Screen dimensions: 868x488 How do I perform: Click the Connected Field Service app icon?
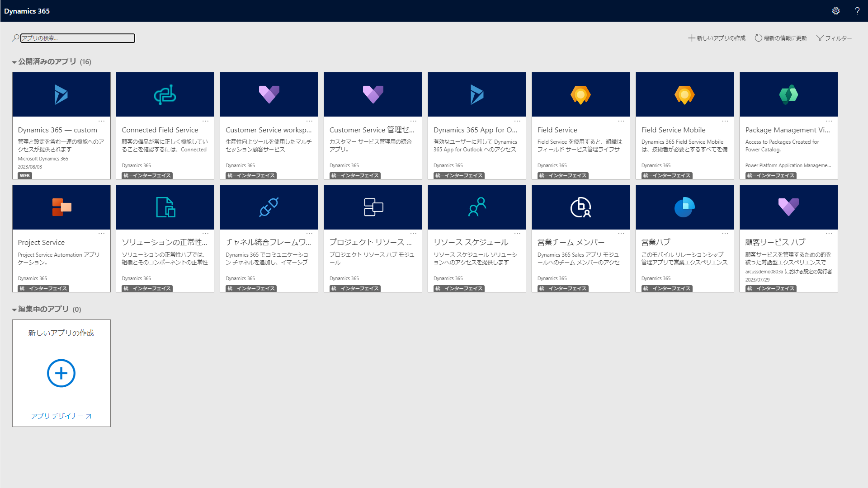(x=165, y=94)
